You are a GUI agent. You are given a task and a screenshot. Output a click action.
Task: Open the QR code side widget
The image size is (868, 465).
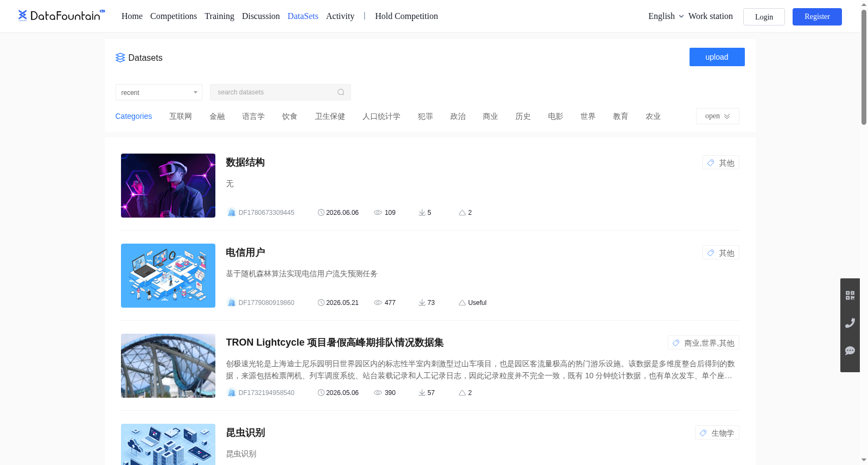(850, 295)
